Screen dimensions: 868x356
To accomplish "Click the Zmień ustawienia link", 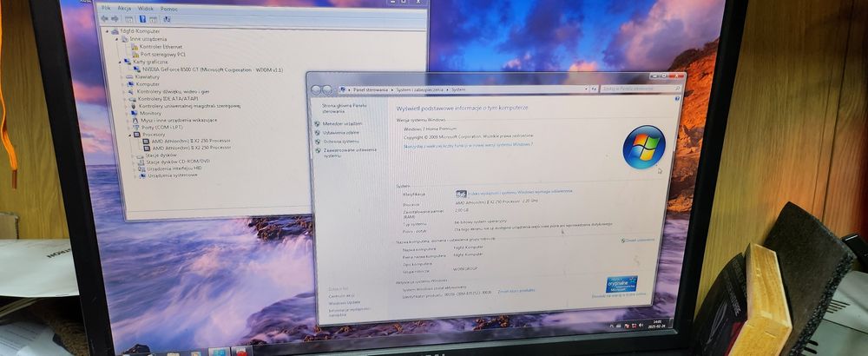I will pos(638,241).
